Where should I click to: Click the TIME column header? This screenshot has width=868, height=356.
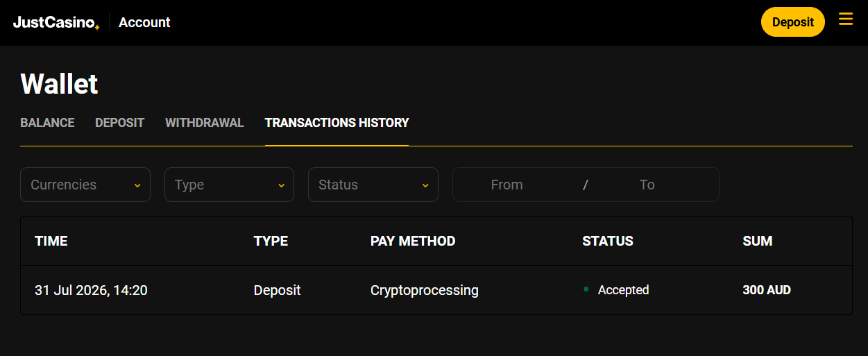tap(51, 241)
